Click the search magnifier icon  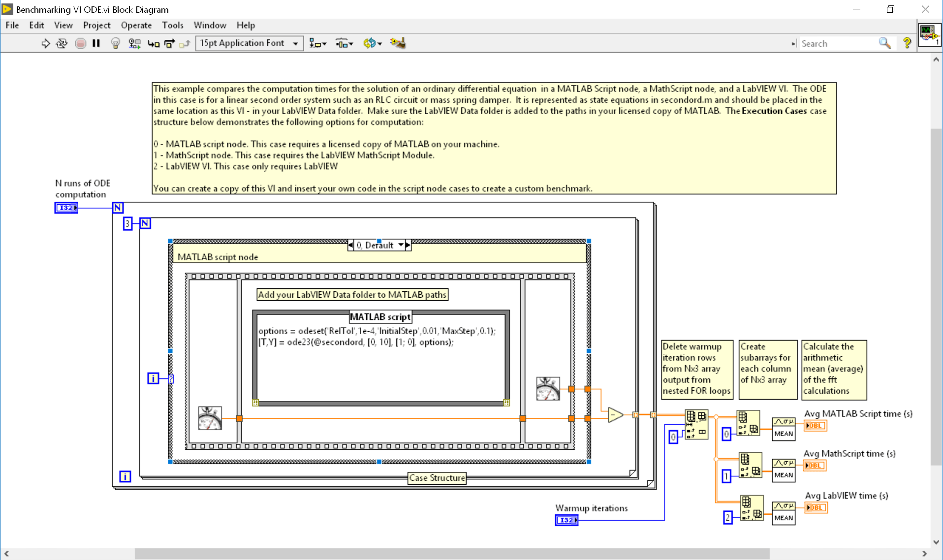coord(884,43)
